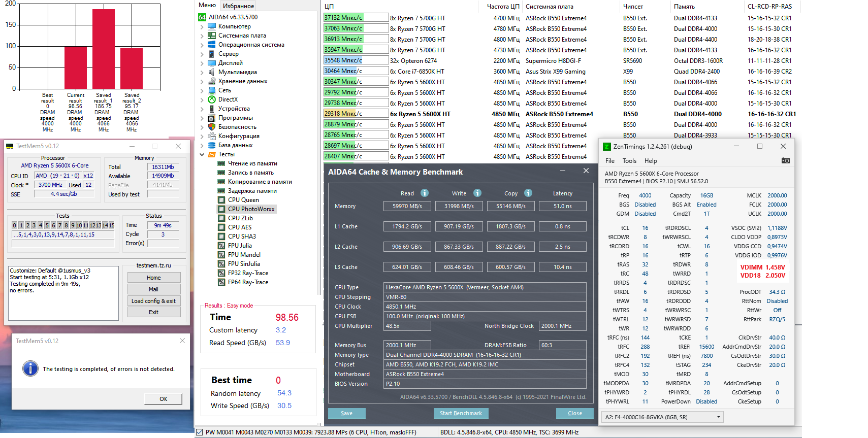Open the ZenTimings File menu
Viewport: 868px width, 438px height.
(610, 161)
